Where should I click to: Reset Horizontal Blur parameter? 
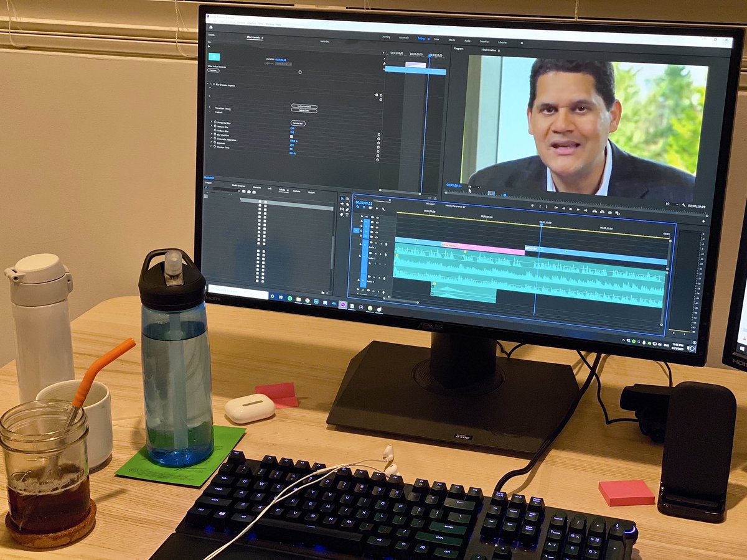pyautogui.click(x=379, y=134)
